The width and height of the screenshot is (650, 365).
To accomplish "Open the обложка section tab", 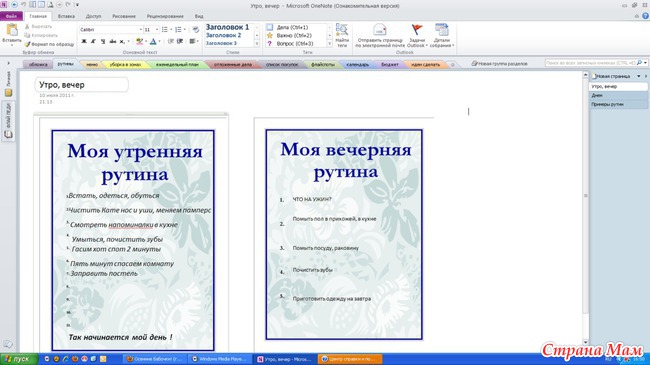I will [x=38, y=64].
